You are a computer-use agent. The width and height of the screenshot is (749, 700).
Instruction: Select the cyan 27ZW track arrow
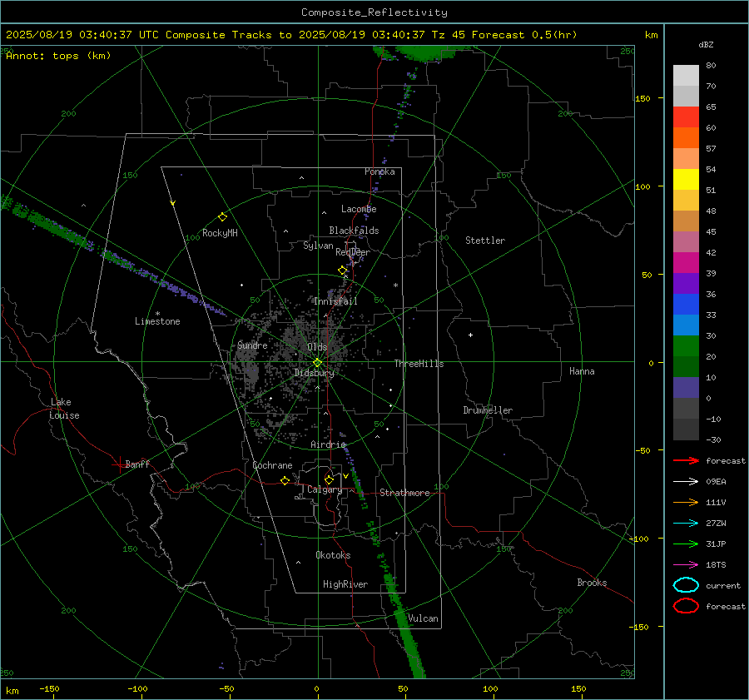tap(686, 524)
